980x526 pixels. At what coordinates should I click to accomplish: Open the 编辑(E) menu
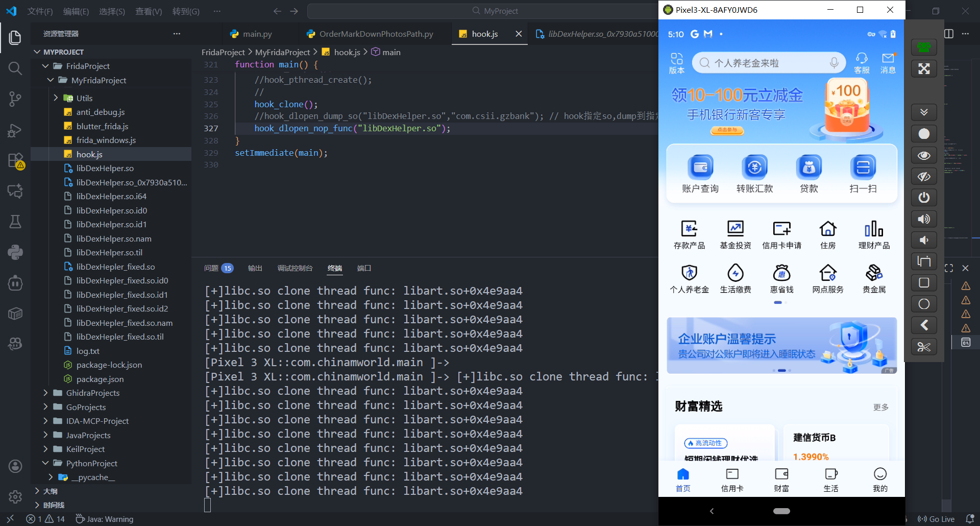(76, 11)
